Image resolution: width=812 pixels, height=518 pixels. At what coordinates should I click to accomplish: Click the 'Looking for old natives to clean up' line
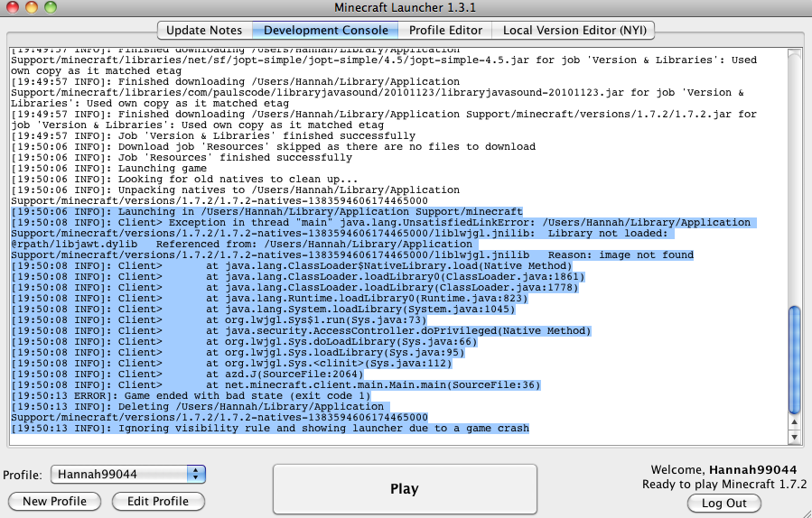coord(184,179)
